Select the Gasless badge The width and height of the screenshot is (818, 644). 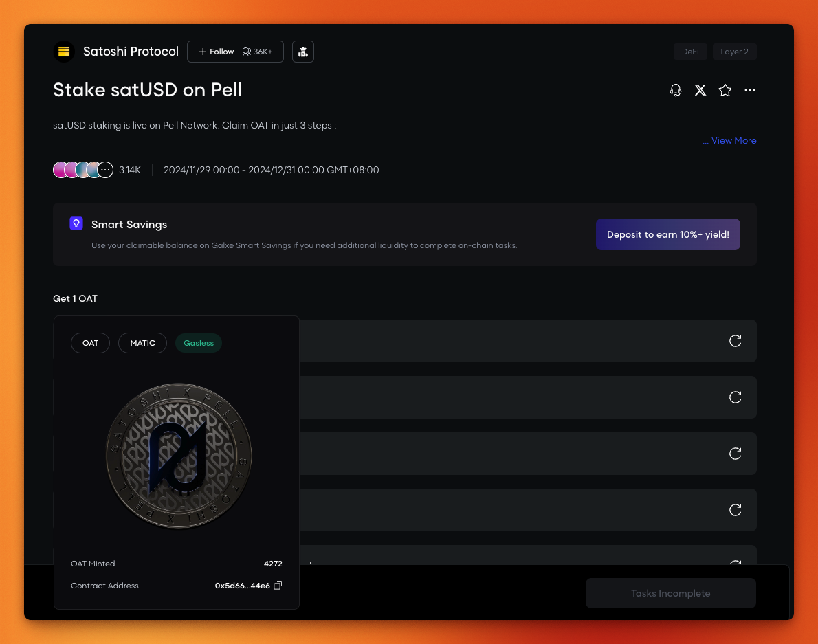pyautogui.click(x=199, y=343)
